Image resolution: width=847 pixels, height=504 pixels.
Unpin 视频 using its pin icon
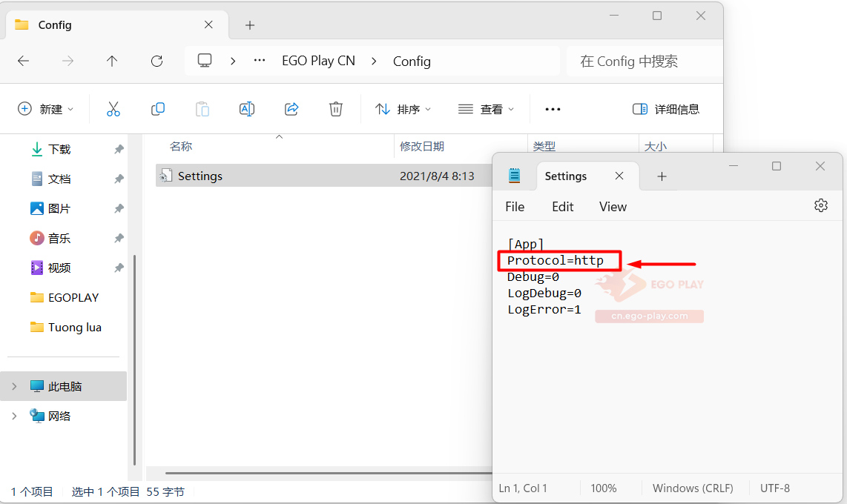point(119,268)
